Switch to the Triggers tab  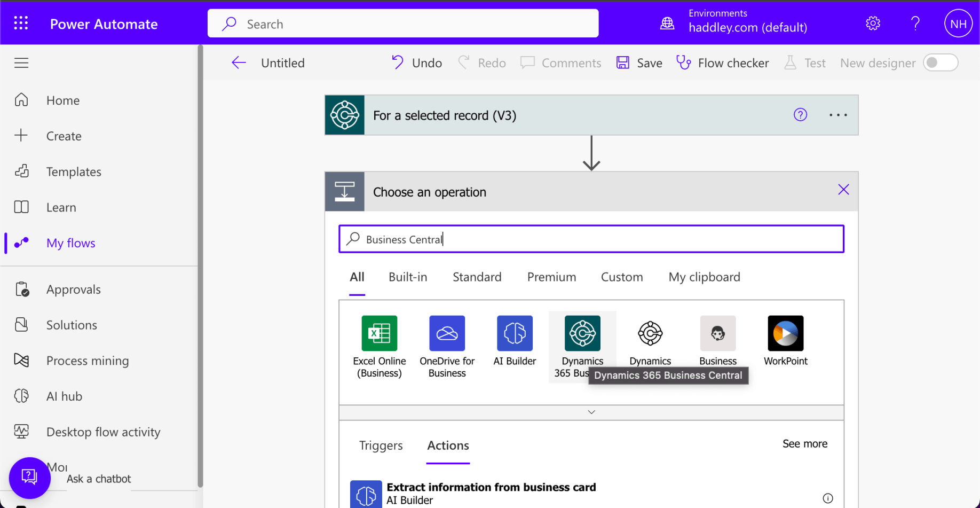click(381, 446)
